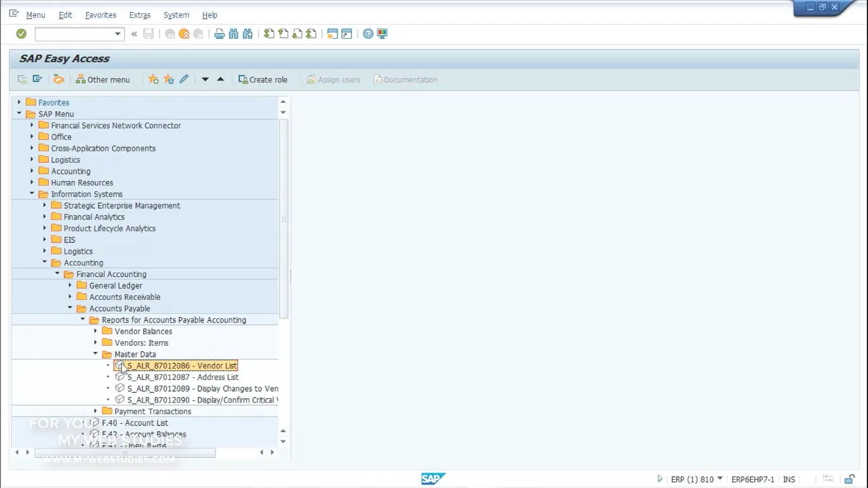868x488 pixels.
Task: Click the Add to Favorites star icon
Action: pyautogui.click(x=153, y=79)
